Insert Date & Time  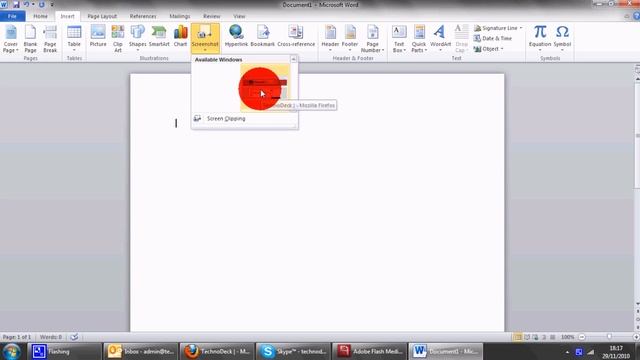point(493,38)
